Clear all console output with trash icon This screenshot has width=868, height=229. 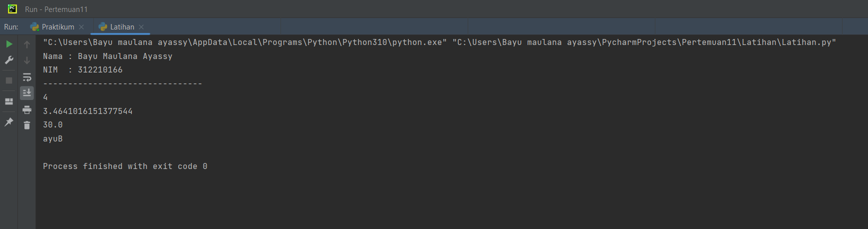tap(27, 125)
